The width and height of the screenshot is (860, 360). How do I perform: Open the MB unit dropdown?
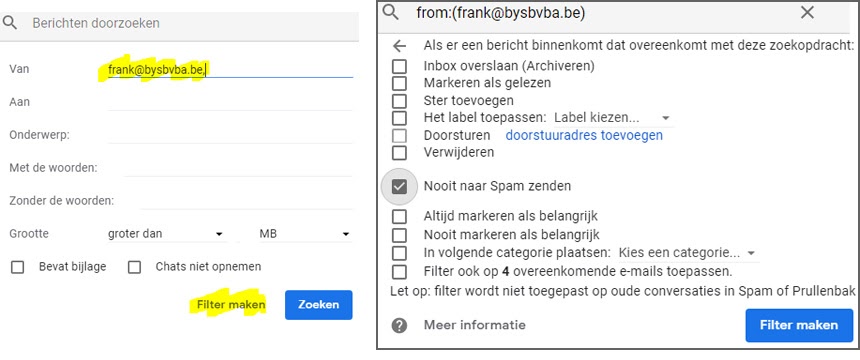(305, 234)
